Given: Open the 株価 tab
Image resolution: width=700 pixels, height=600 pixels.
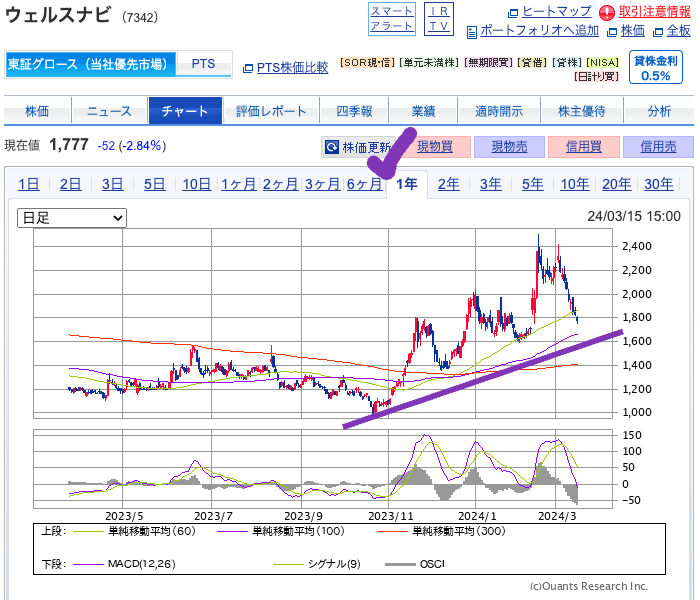Looking at the screenshot, I should tap(38, 111).
